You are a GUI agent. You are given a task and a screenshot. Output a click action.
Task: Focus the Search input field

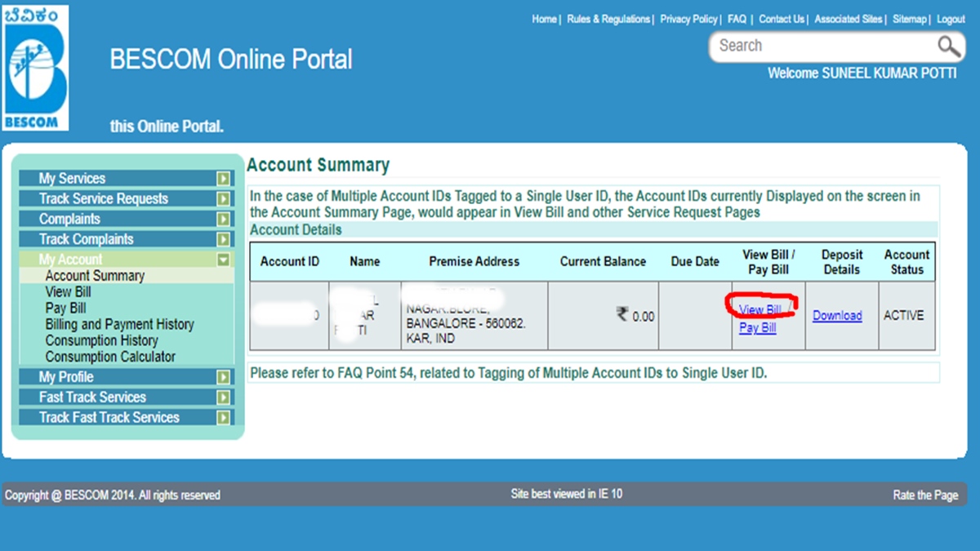coord(825,46)
